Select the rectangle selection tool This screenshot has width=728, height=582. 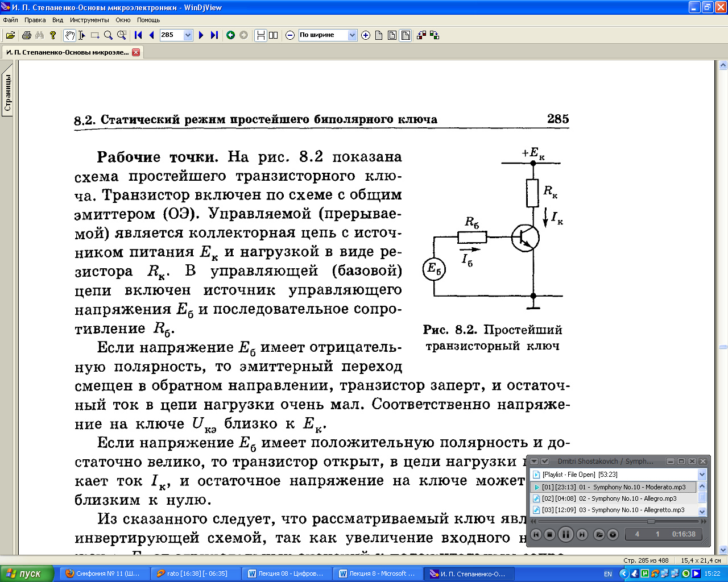click(95, 35)
